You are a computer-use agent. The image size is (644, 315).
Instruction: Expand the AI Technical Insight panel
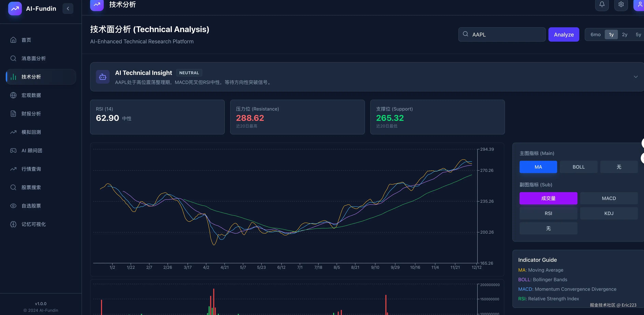(x=635, y=77)
